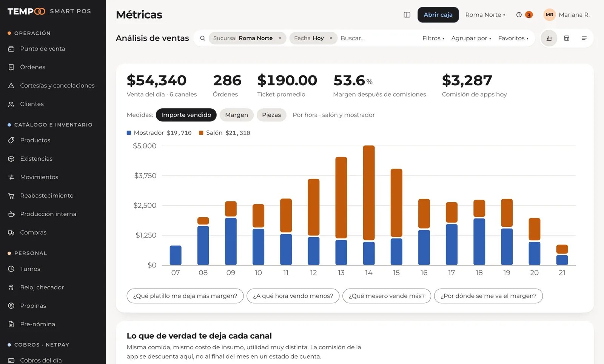Open Clientes section icon

coord(11,104)
